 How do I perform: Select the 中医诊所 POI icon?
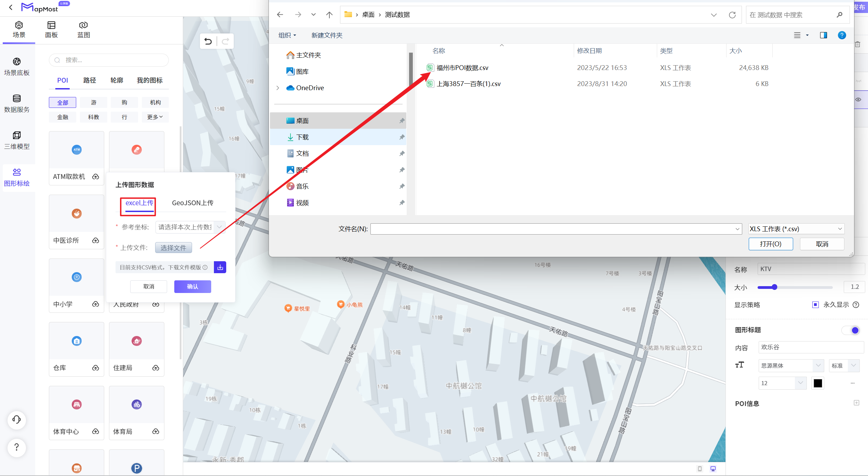click(77, 213)
